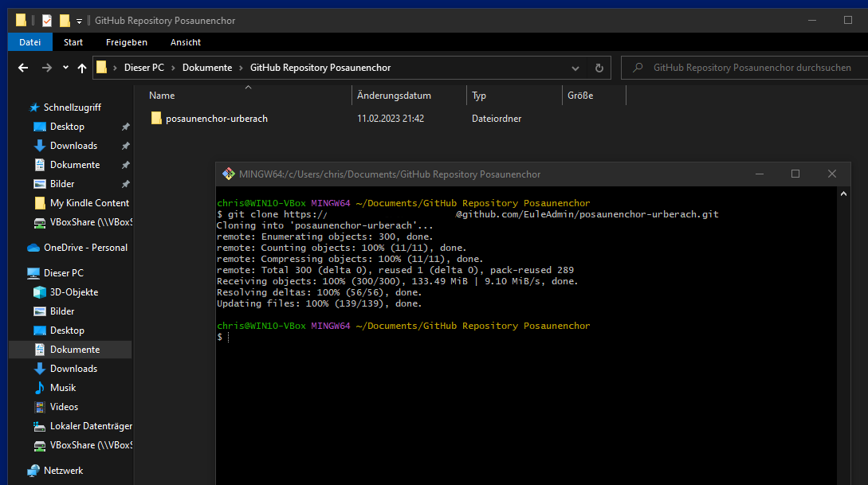
Task: Click the Properties checkmark quick access icon
Action: 47,21
